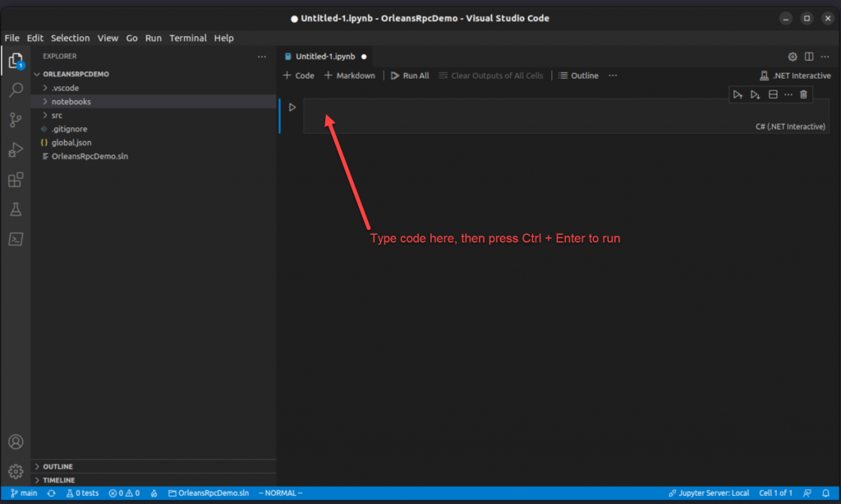Click Jupyter Server: Local status item
This screenshot has height=504, width=841.
pos(709,493)
